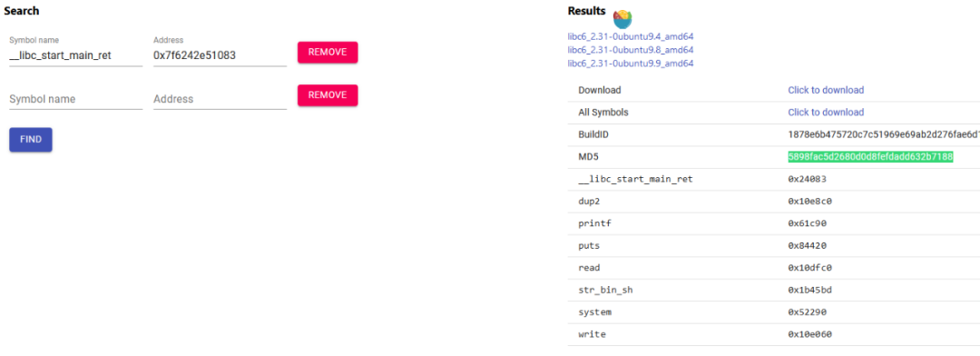Click the empty Address input
Image resolution: width=980 pixels, height=356 pixels.
pyautogui.click(x=220, y=100)
